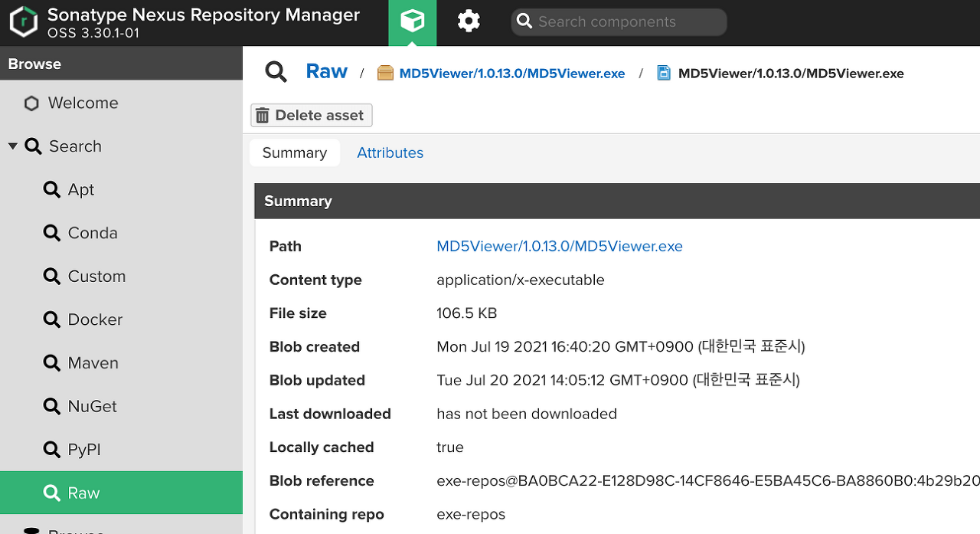The image size is (980, 534).
Task: Click 'has not been downloaded' text
Action: click(x=527, y=414)
